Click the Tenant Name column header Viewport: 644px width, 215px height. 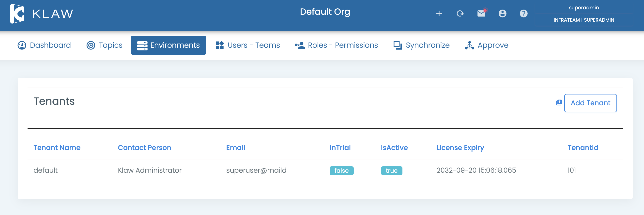coord(57,148)
